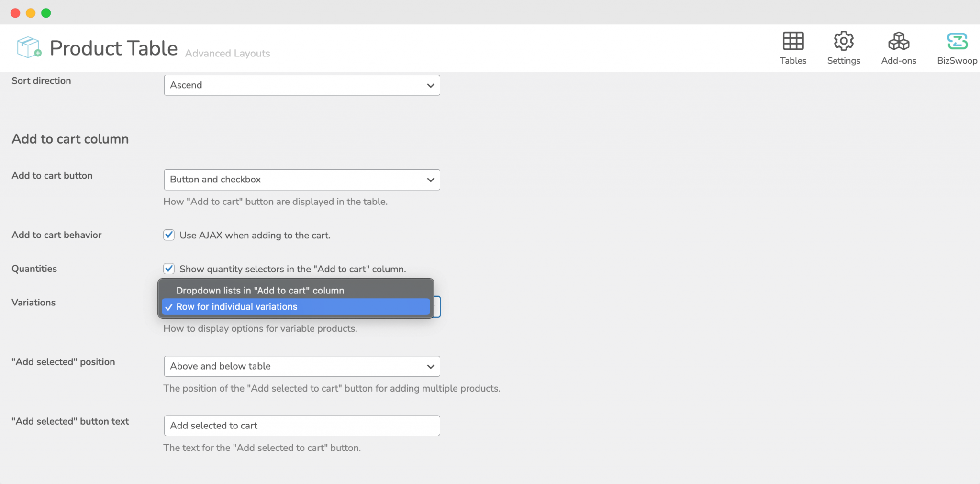
Task: Select the Add-ons navigation label
Action: click(x=899, y=61)
